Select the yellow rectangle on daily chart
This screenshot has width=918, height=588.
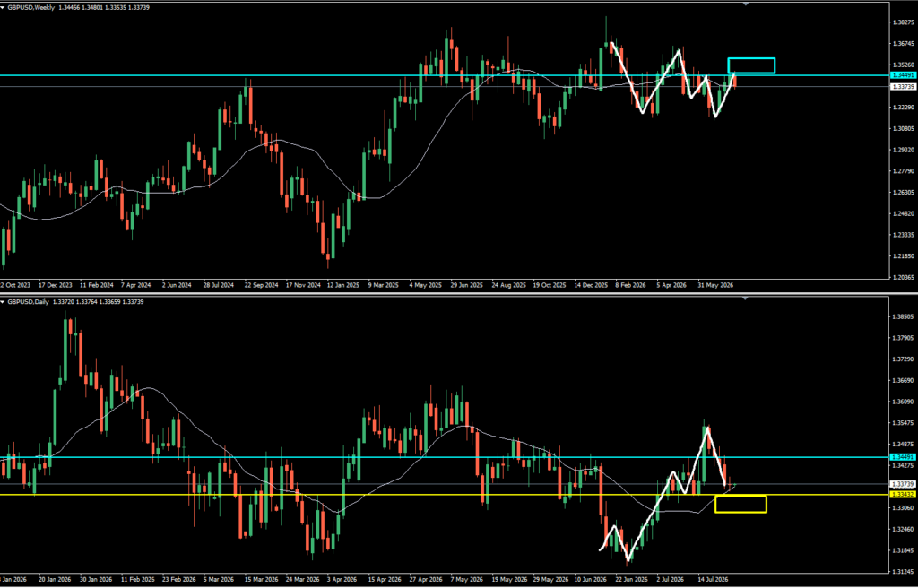click(x=740, y=505)
